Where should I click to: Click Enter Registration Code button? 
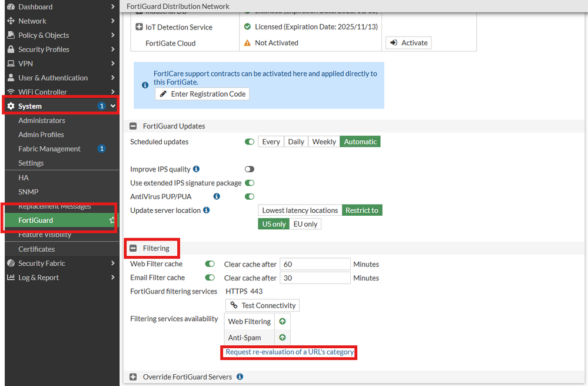coord(202,94)
